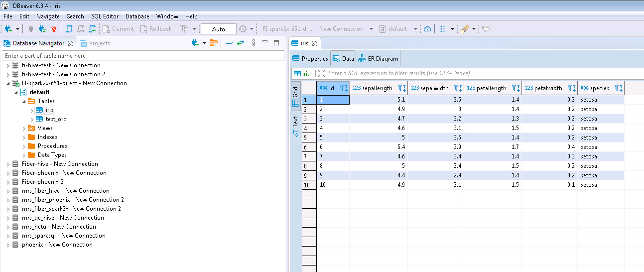Click the Link with Editor arrows icon
This screenshot has height=272, width=644.
click(x=241, y=43)
